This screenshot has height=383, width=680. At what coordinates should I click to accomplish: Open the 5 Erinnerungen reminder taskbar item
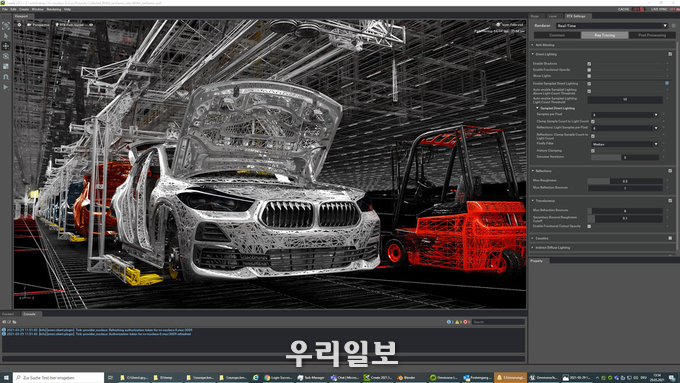(x=510, y=377)
